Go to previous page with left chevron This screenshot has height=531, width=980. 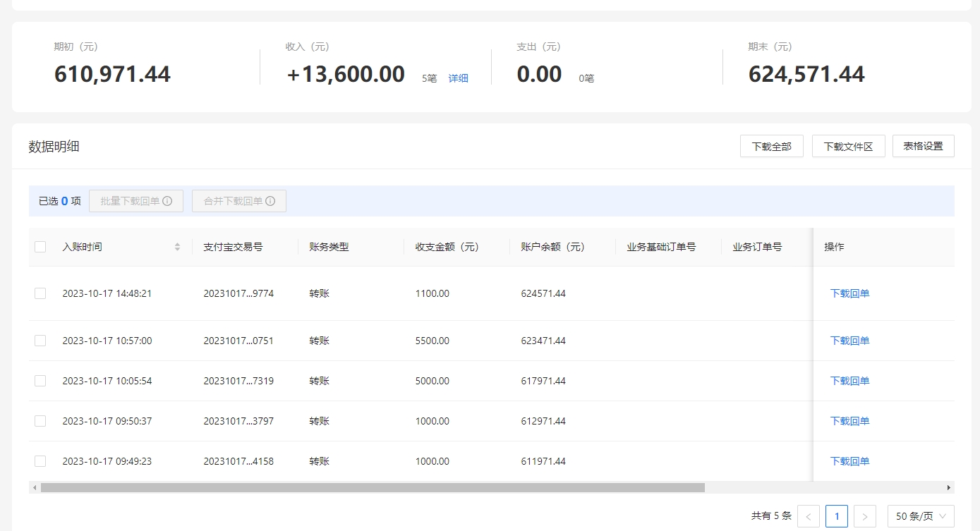[809, 516]
